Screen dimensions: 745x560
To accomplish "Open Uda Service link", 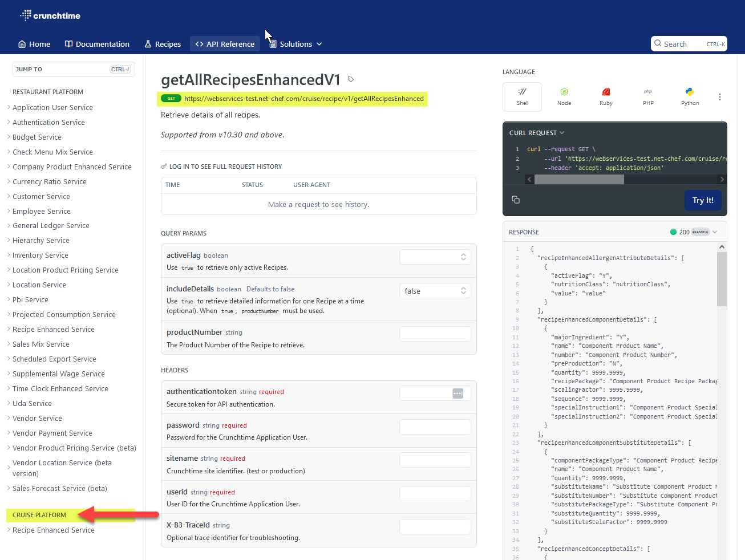I will (x=32, y=403).
